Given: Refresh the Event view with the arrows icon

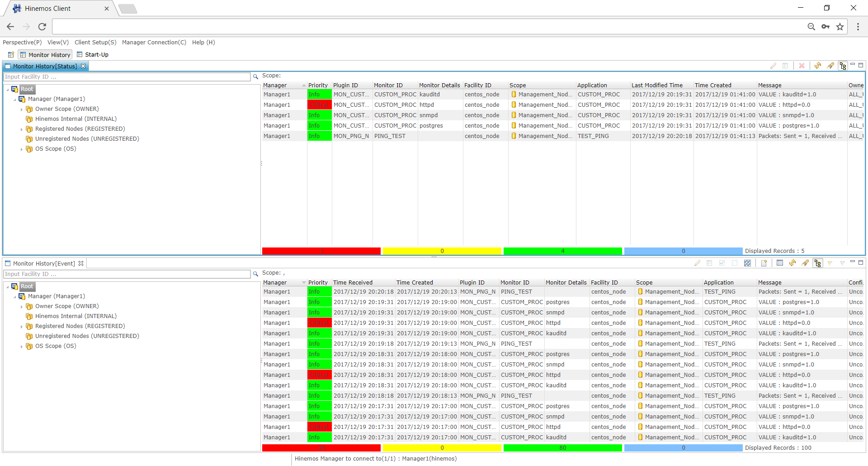Looking at the screenshot, I should [x=793, y=263].
